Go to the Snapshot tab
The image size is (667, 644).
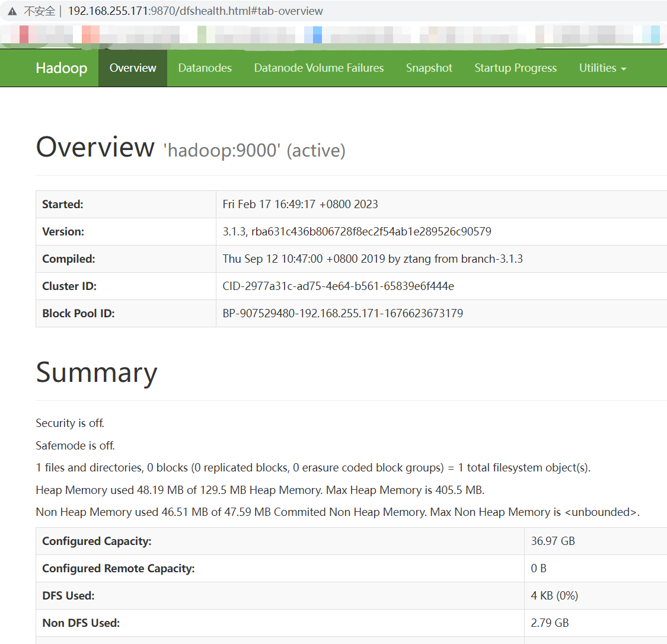429,68
